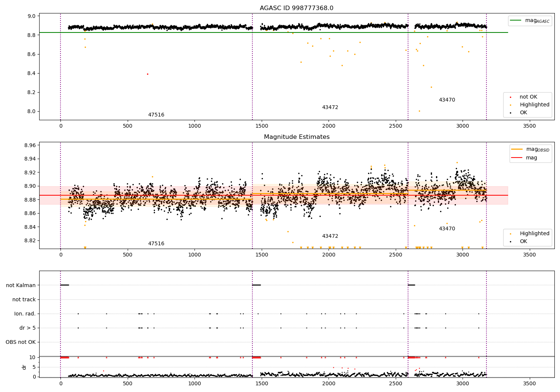Select the 'not OK' legend entry
This screenshot has width=560, height=392.
coord(528,97)
